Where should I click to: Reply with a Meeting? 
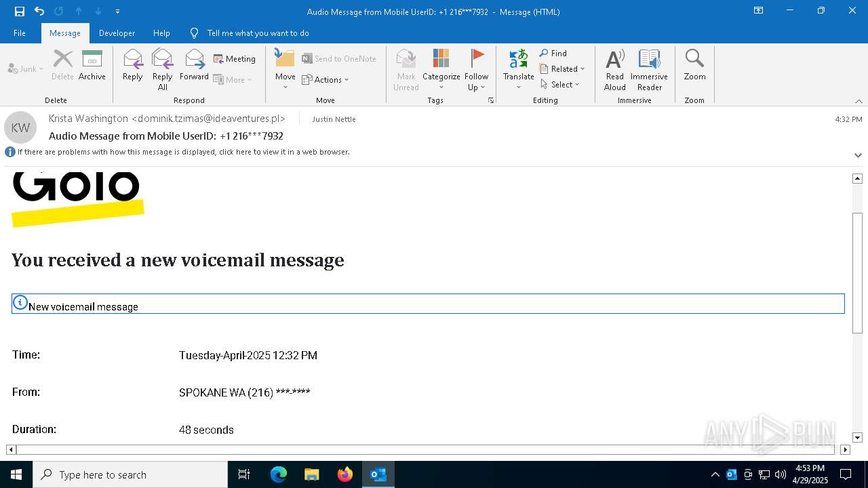(x=235, y=59)
